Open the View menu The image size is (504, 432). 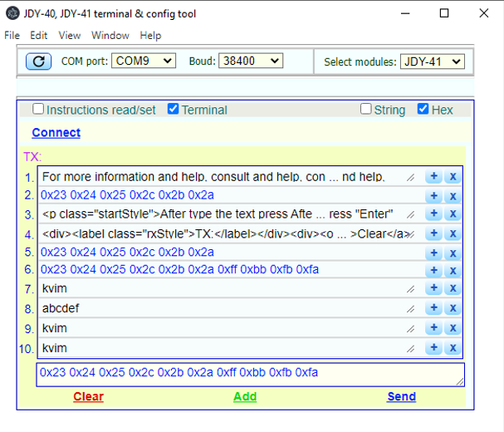click(70, 36)
